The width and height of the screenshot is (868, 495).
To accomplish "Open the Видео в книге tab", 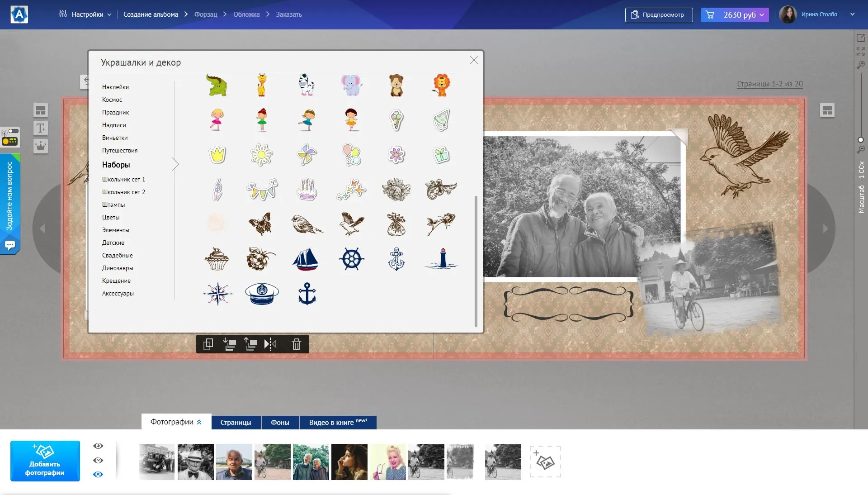I will coord(338,422).
